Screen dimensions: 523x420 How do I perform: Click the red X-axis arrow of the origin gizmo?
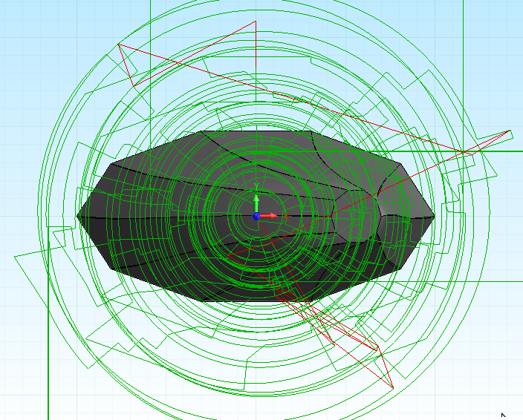pyautogui.click(x=272, y=216)
